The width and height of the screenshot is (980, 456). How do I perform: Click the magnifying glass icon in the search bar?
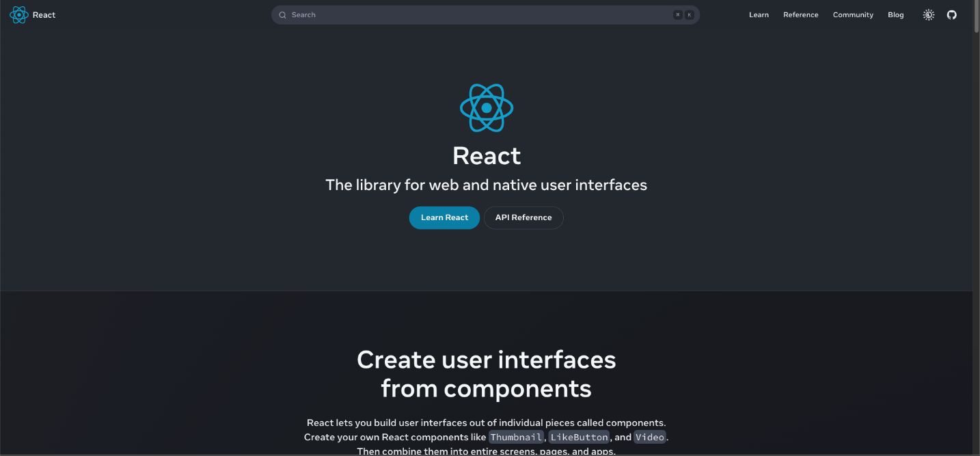click(282, 15)
